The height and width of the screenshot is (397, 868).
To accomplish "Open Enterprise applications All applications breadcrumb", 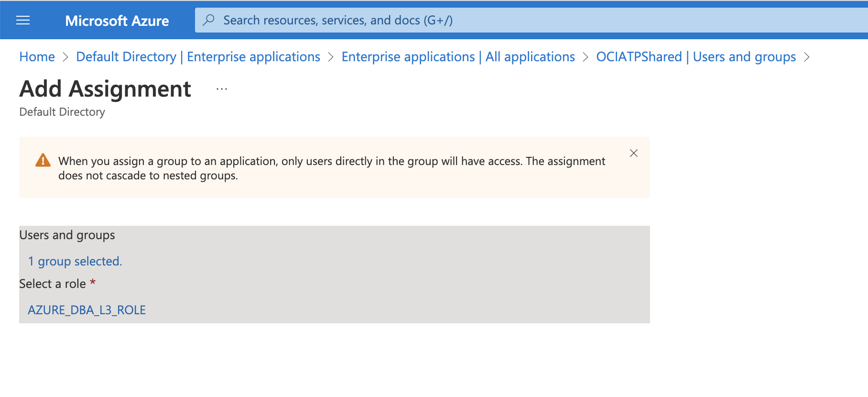I will pyautogui.click(x=458, y=57).
